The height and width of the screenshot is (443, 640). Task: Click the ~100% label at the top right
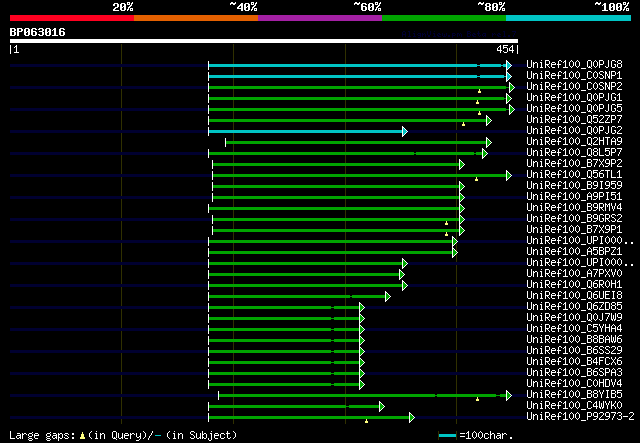[612, 7]
